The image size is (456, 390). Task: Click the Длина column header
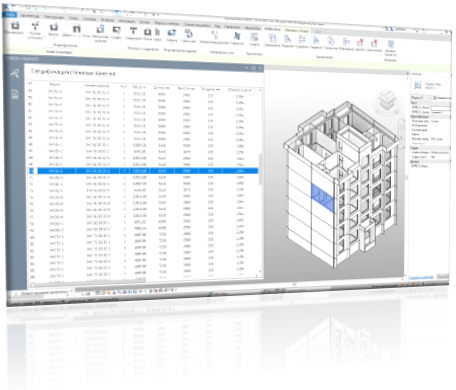[161, 88]
